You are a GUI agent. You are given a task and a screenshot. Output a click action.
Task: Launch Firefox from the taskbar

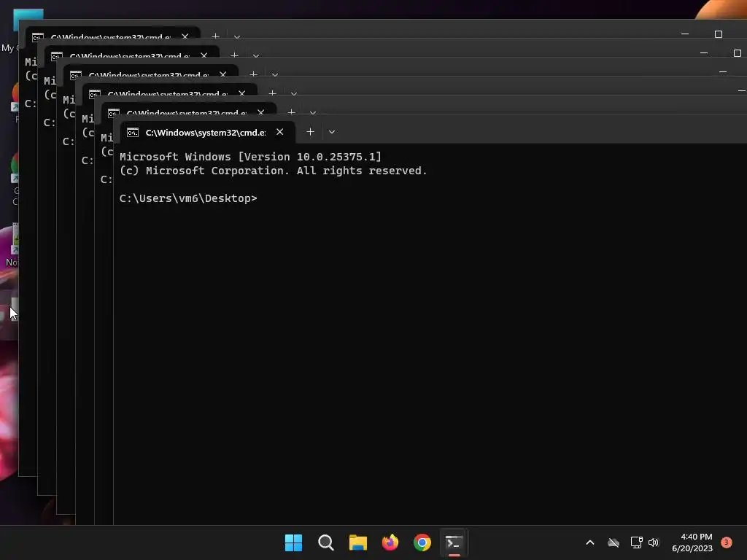390,542
